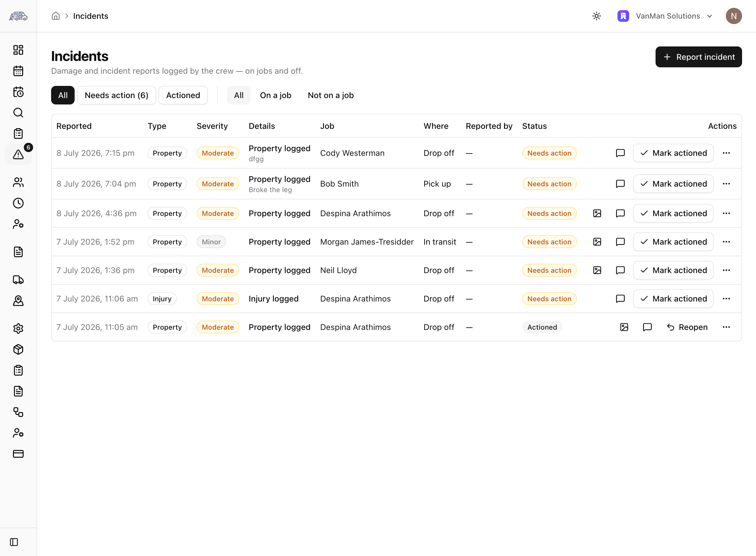This screenshot has height=556, width=756.
Task: Click the Severity column header
Action: tap(212, 126)
